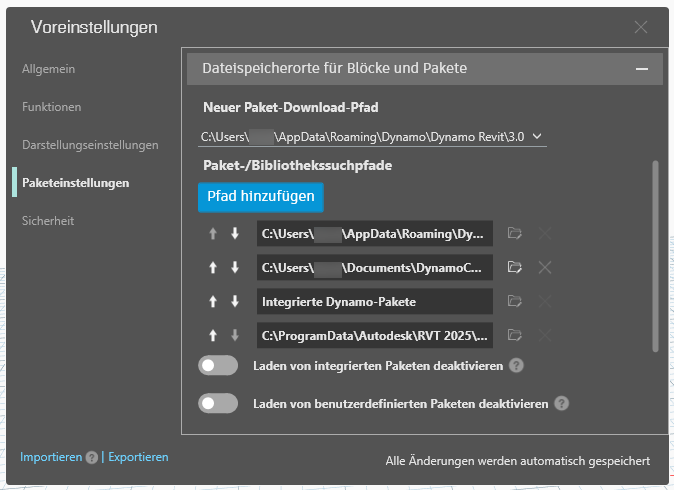Move Integrierte Dynamo-Pakete entry up

tap(213, 302)
